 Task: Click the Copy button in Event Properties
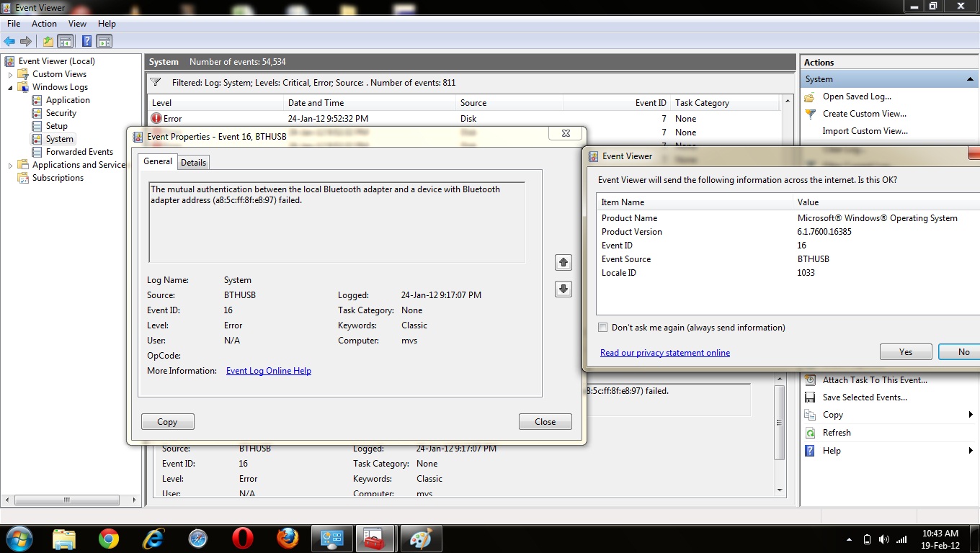(x=167, y=422)
